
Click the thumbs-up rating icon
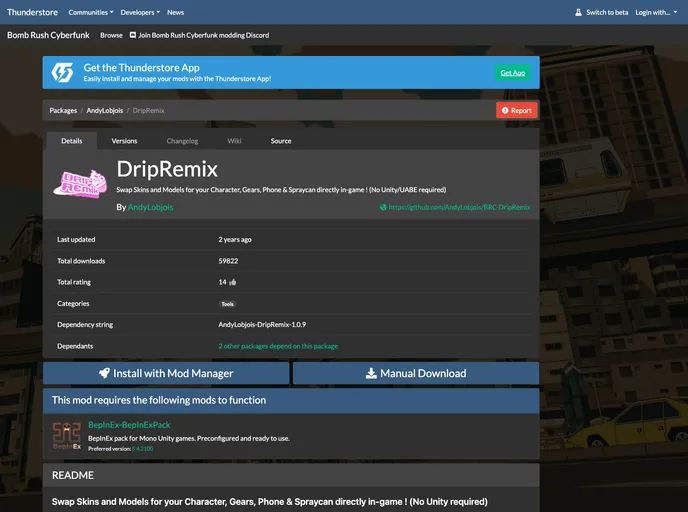[233, 282]
